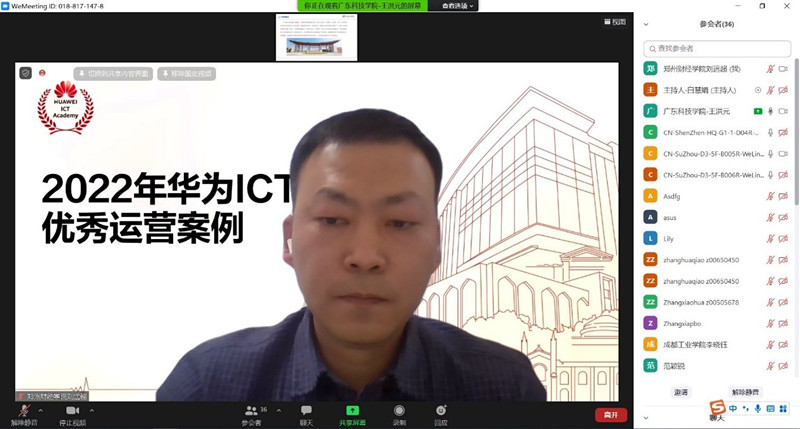Screen dimensions: 800x429
Task: Click the search magnifier in participant search
Action: (653, 48)
